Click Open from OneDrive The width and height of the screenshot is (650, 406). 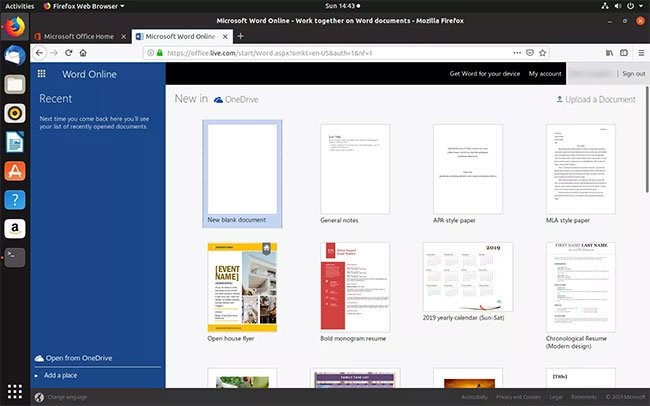point(74,358)
